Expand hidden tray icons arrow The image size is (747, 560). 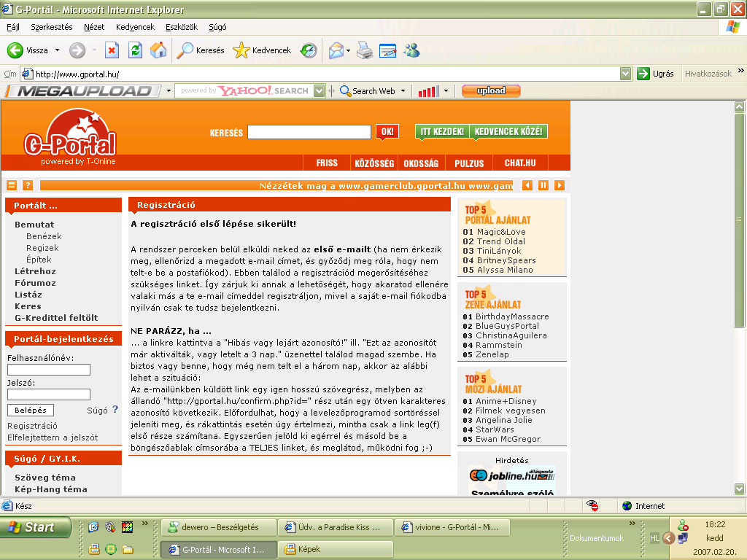669,538
